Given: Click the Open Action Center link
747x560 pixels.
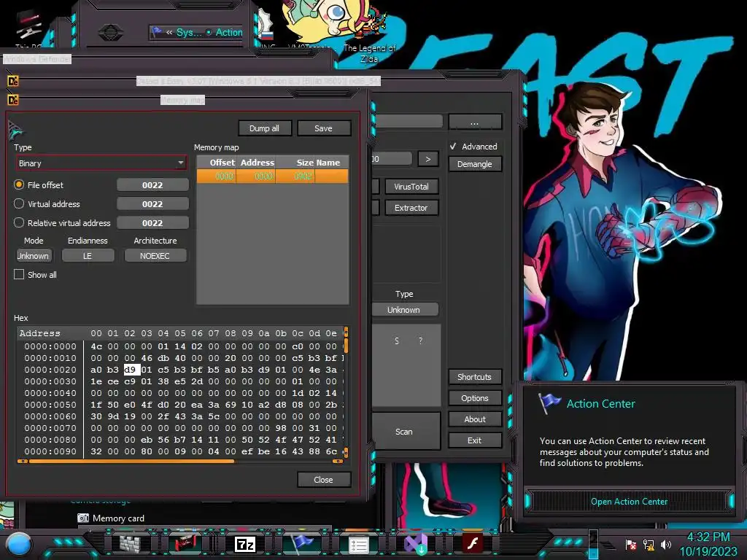Looking at the screenshot, I should pos(629,502).
